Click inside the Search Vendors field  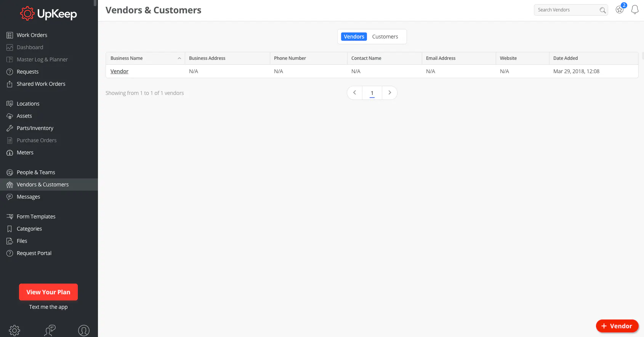[566, 10]
